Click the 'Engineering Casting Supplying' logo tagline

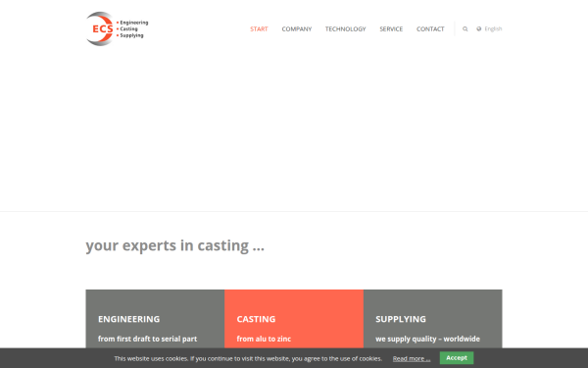pos(132,28)
